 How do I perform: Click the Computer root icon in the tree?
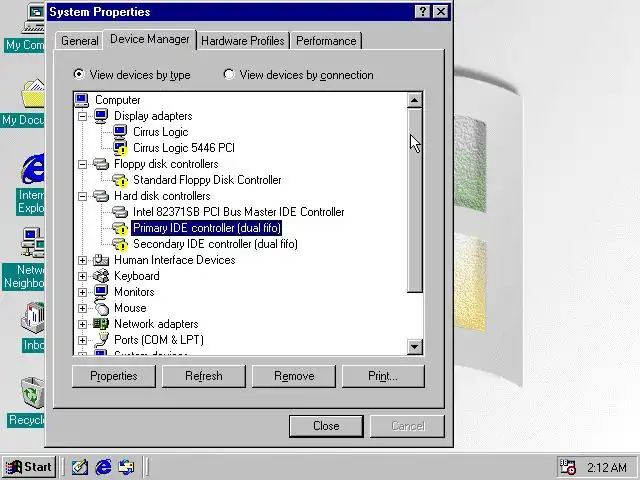pos(82,100)
